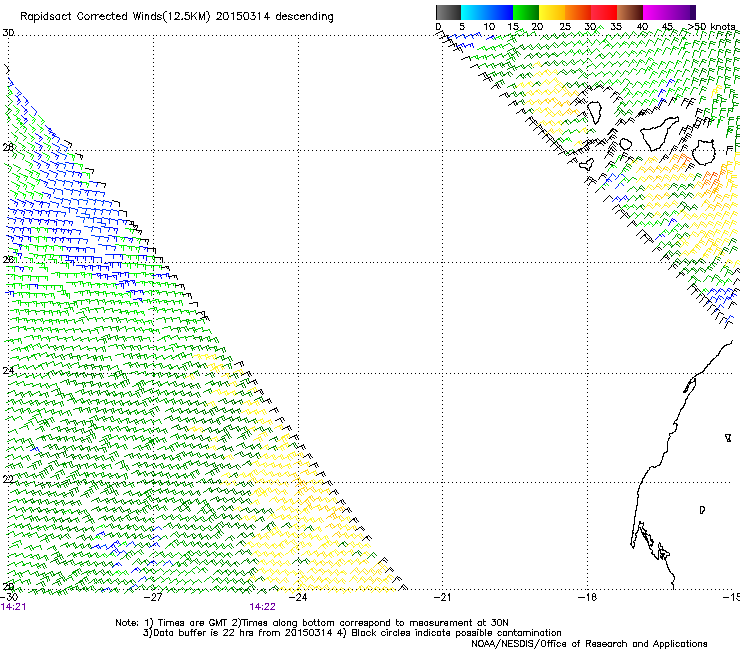The height and width of the screenshot is (650, 740).
Task: Select the yellow 20-25 knots legend segment
Action: (x=552, y=12)
